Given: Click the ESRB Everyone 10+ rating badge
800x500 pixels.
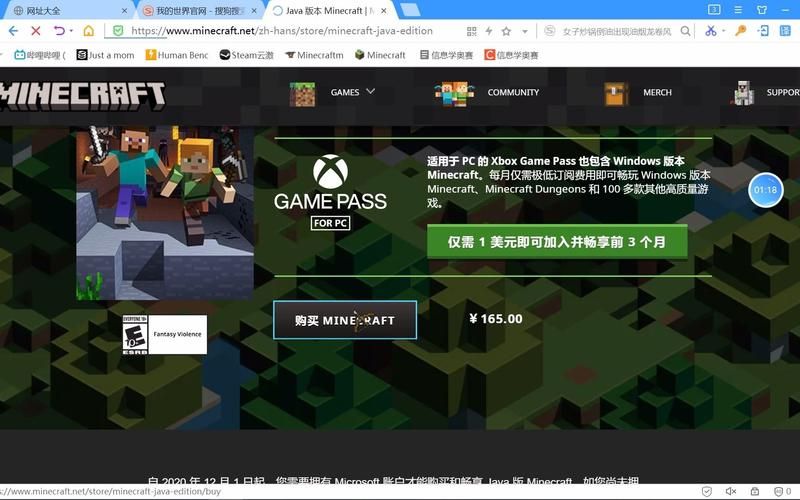Looking at the screenshot, I should pyautogui.click(x=164, y=335).
